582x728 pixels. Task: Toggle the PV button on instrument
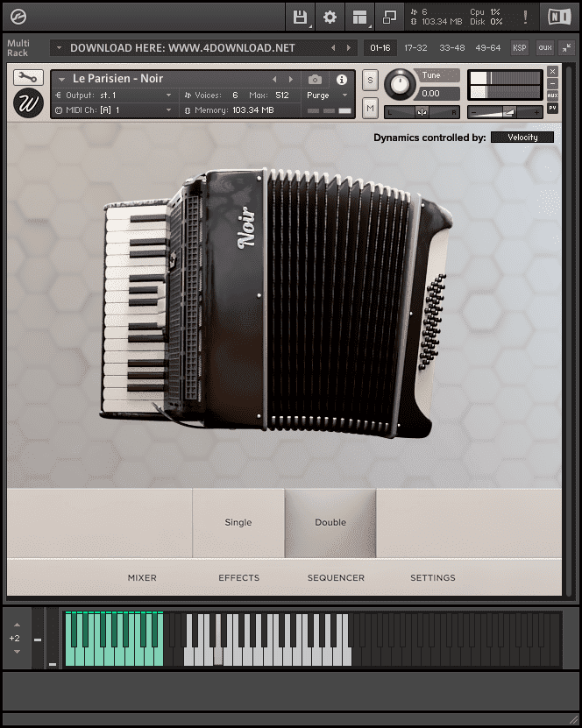(552, 108)
